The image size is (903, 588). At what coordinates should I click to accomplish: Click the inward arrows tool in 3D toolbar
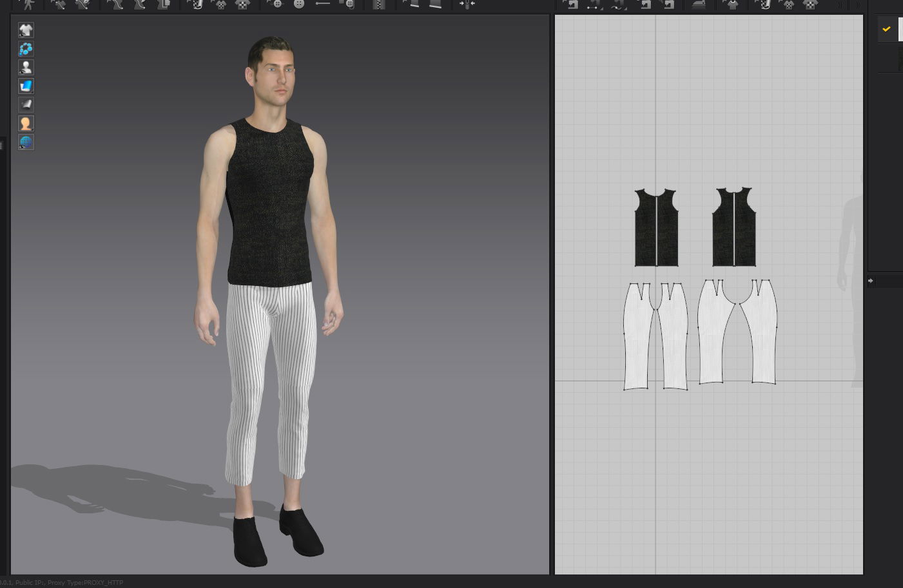click(467, 5)
